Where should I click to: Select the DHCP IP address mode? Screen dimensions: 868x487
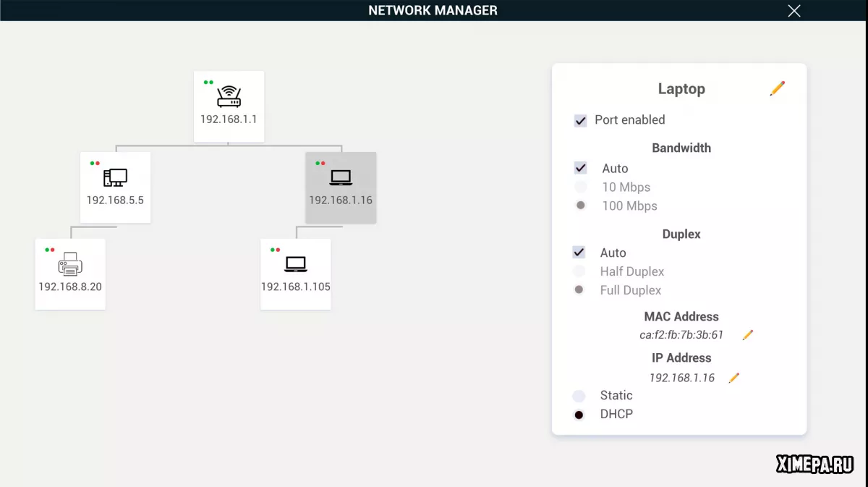[x=579, y=415]
